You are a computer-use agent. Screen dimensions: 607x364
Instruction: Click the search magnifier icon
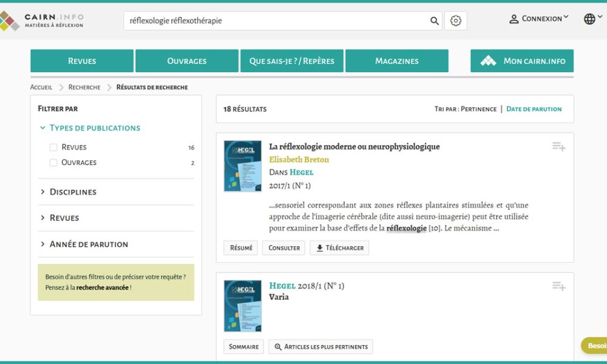(435, 20)
